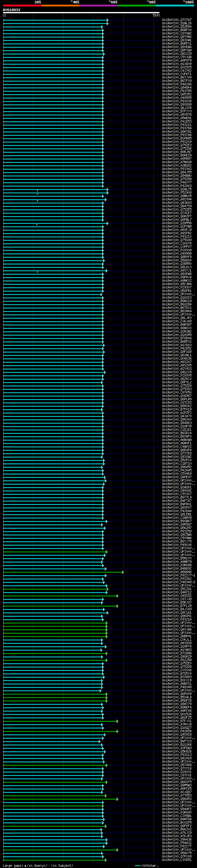Select hit label UniRef100_A8Q6H6

[x=177, y=572]
